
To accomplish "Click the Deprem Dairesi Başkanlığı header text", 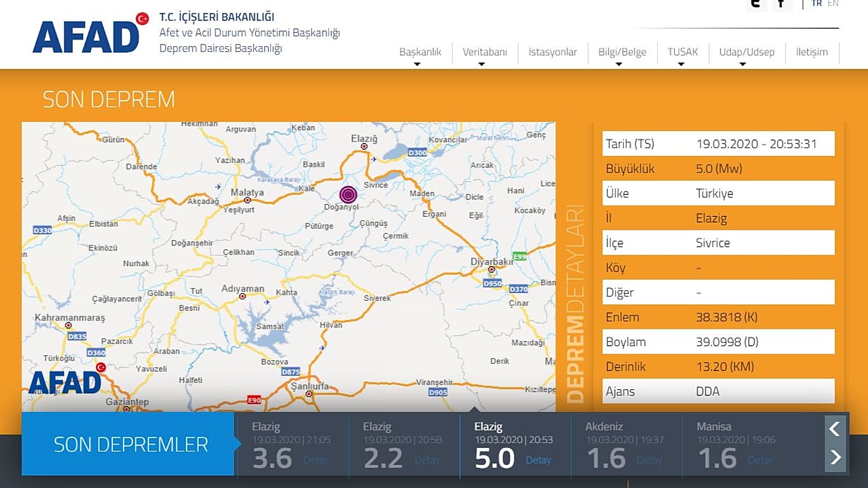I will 220,49.
